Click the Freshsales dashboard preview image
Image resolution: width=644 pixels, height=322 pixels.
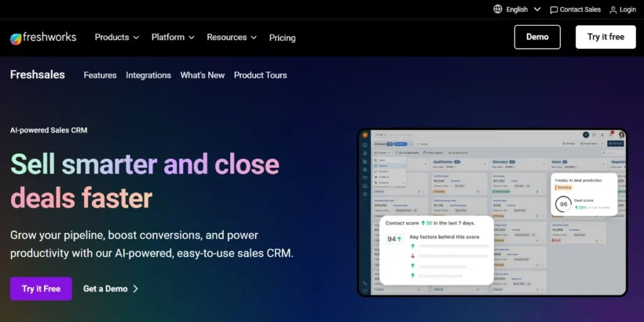(492, 213)
